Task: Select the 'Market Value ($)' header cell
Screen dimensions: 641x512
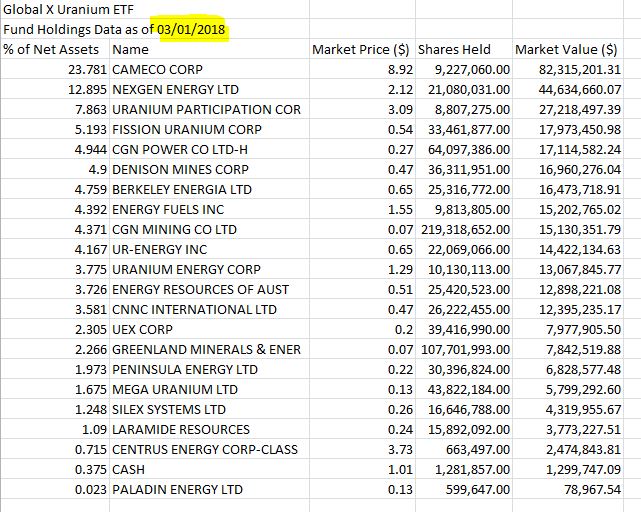Action: pos(566,49)
